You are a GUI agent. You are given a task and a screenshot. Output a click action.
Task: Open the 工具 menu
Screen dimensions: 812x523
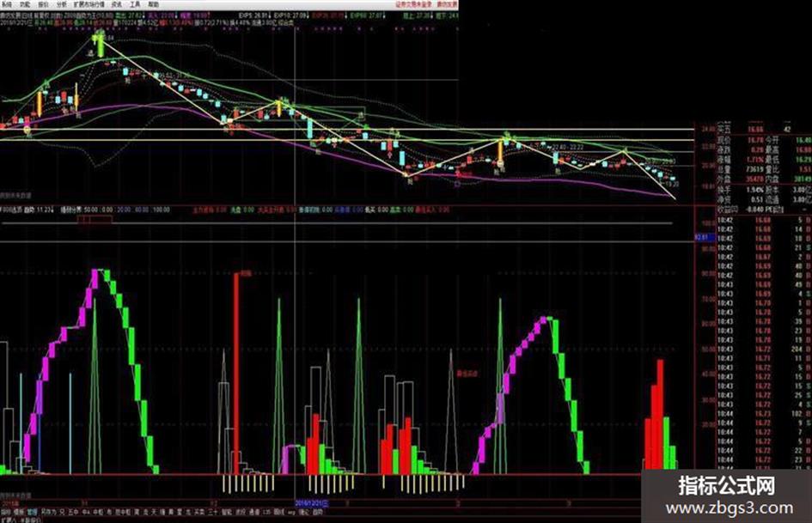135,4
